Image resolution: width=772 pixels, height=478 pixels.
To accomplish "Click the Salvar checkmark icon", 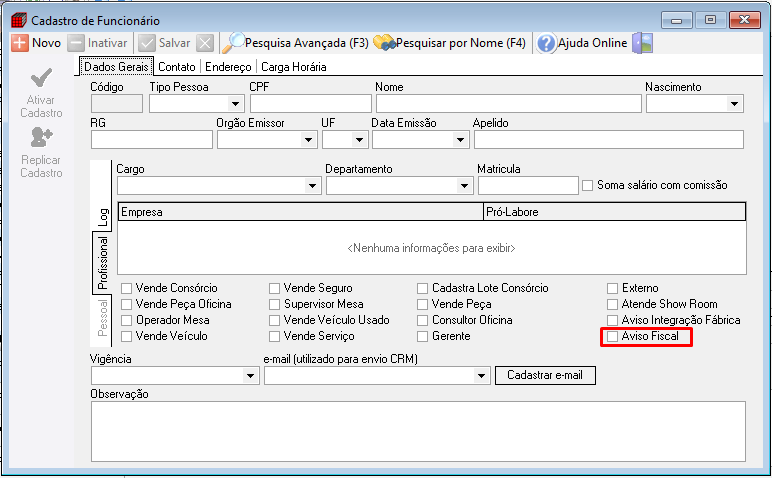I will point(147,43).
